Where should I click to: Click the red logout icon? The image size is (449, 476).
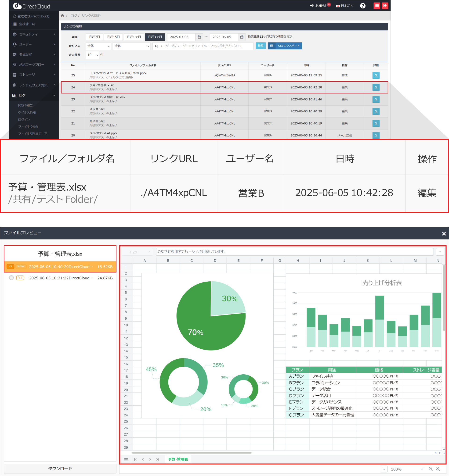(385, 6)
